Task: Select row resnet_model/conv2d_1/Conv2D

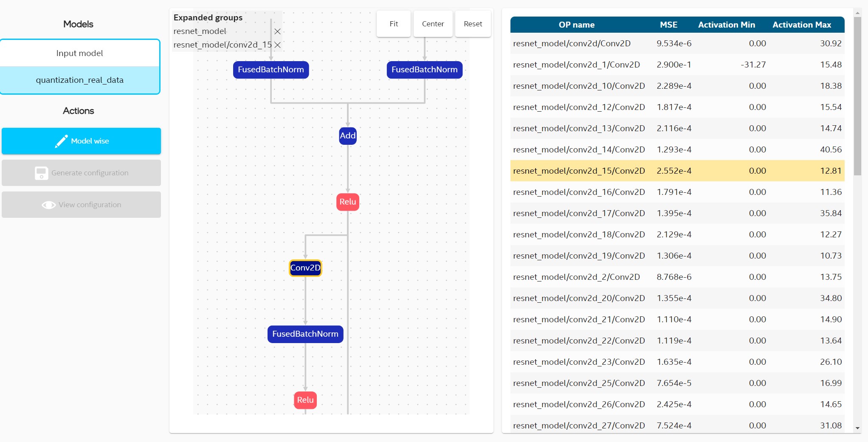Action: [x=677, y=65]
